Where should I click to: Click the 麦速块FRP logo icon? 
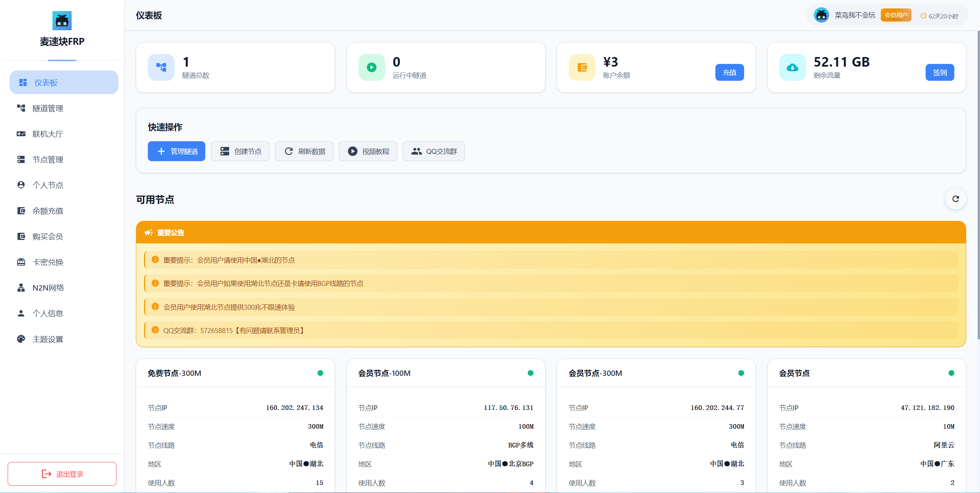[x=62, y=21]
